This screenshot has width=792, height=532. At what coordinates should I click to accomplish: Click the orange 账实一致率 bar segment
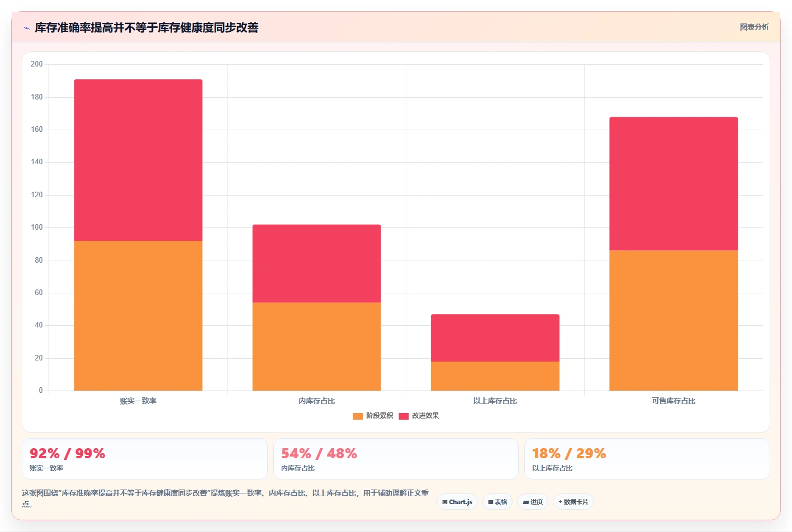[138, 316]
